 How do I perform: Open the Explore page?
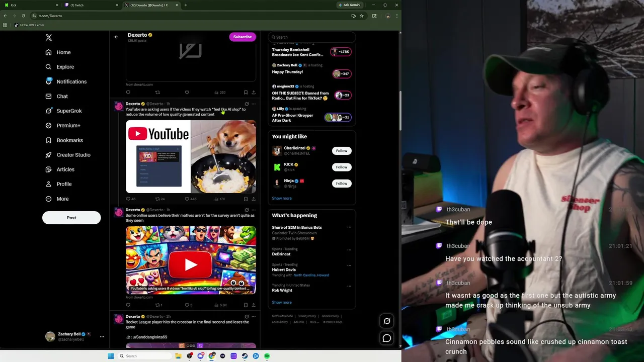tap(60, 67)
